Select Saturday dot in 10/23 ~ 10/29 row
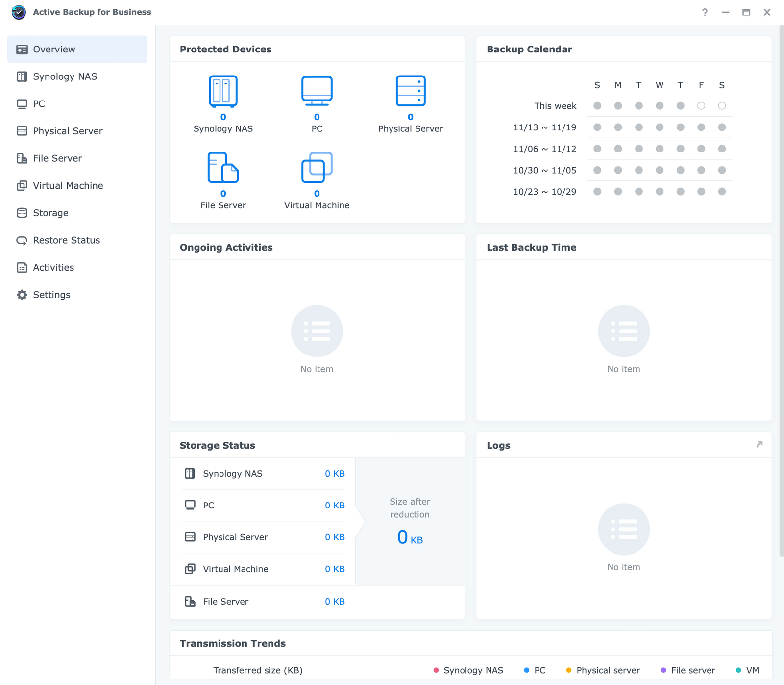 722,192
